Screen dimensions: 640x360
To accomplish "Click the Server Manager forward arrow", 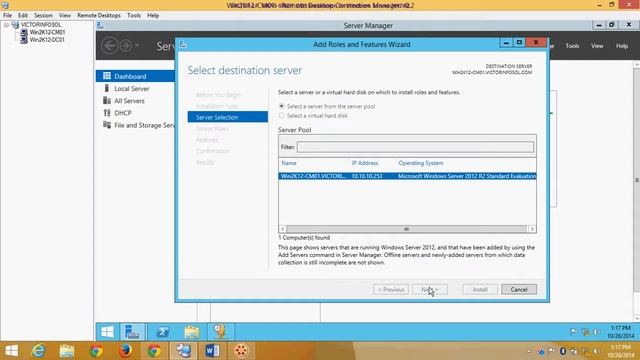I will point(126,45).
